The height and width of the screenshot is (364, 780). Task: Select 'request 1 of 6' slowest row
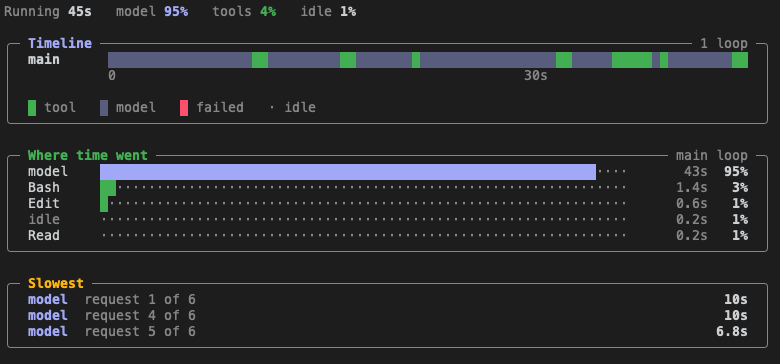pos(388,300)
